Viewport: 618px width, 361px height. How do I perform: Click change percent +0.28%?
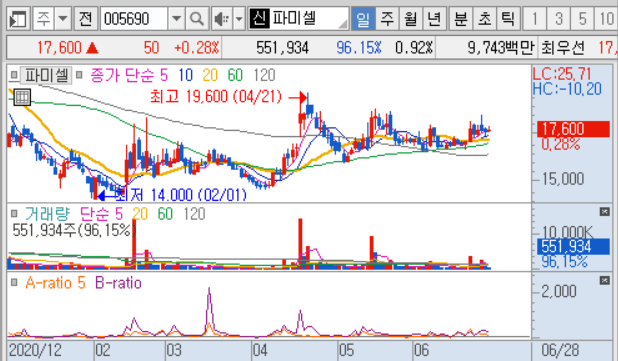[x=197, y=48]
